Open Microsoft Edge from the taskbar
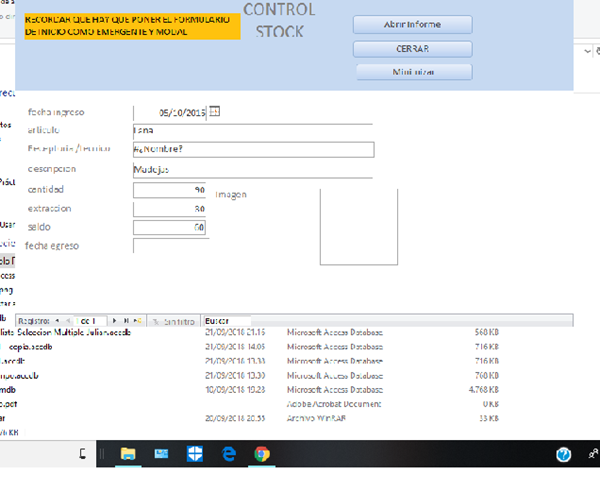Image resolution: width=600 pixels, height=492 pixels. point(228,454)
